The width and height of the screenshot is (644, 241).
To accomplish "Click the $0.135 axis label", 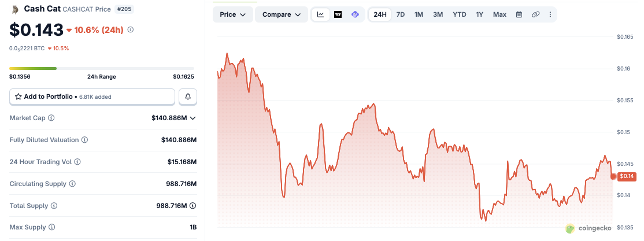I will pos(625,228).
